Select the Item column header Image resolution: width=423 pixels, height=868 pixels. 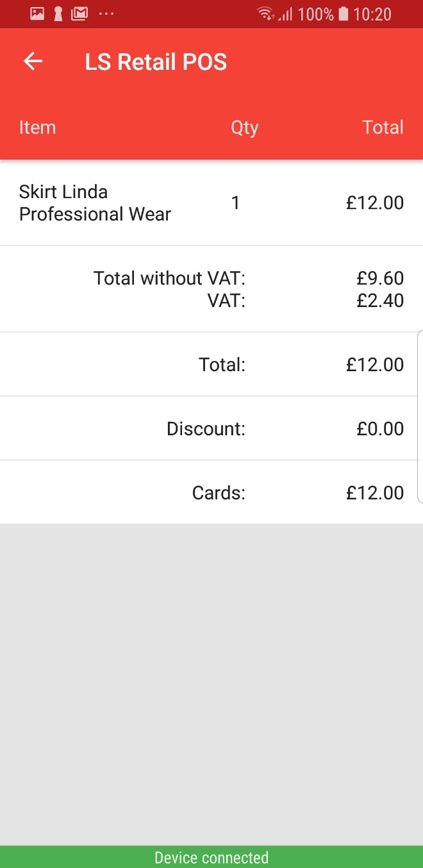37,127
